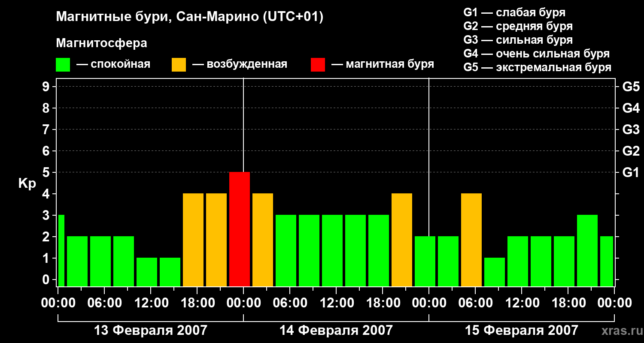Click the 'G3' label on the right axis
Screen dimensions: 644x343
[x=631, y=129]
